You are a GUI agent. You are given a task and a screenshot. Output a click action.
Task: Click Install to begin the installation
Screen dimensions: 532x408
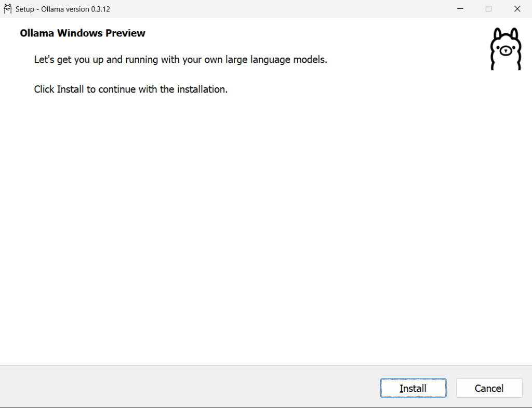point(413,388)
